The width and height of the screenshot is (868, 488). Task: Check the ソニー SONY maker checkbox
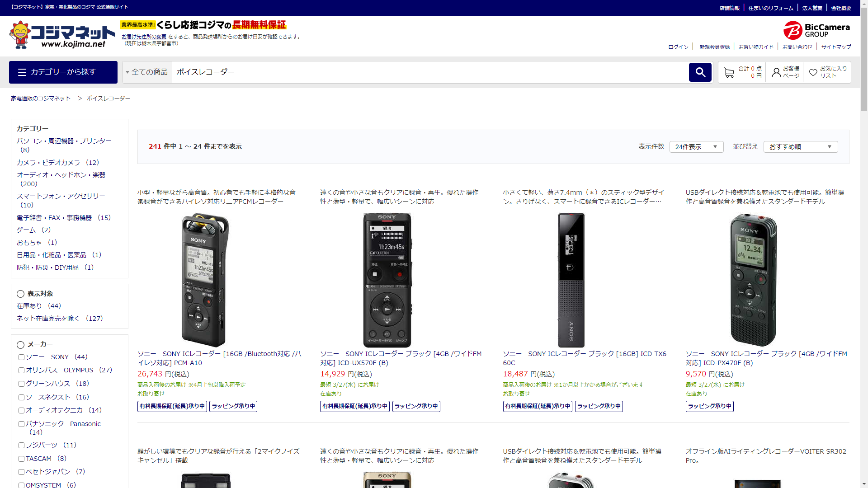point(21,357)
